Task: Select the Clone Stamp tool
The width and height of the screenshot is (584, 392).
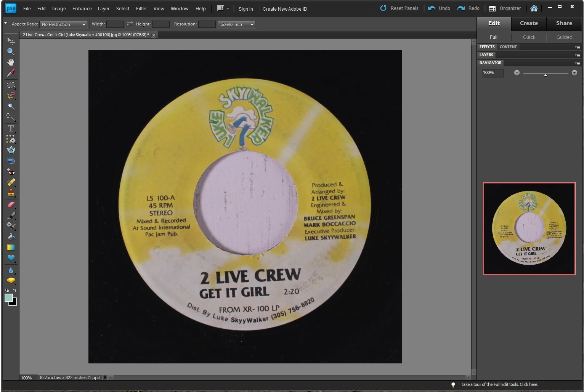Action: tap(11, 193)
